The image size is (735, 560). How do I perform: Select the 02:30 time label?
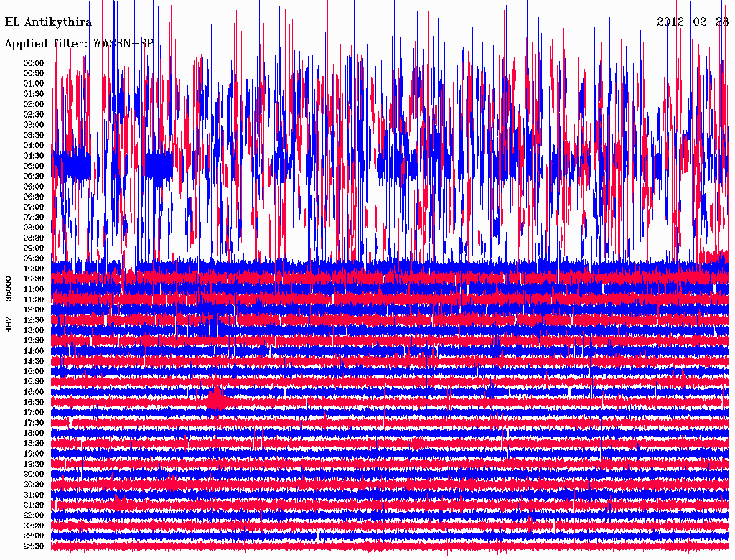pos(34,114)
